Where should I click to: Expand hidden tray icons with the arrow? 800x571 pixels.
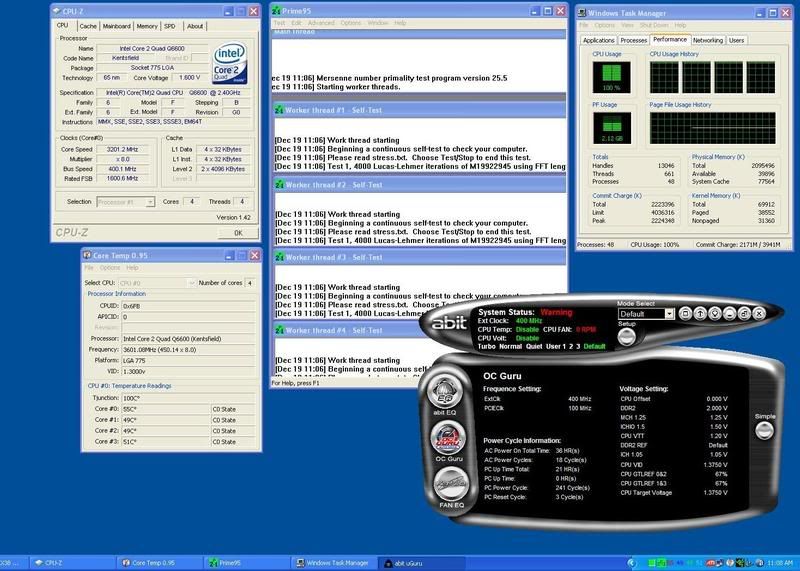coord(632,563)
